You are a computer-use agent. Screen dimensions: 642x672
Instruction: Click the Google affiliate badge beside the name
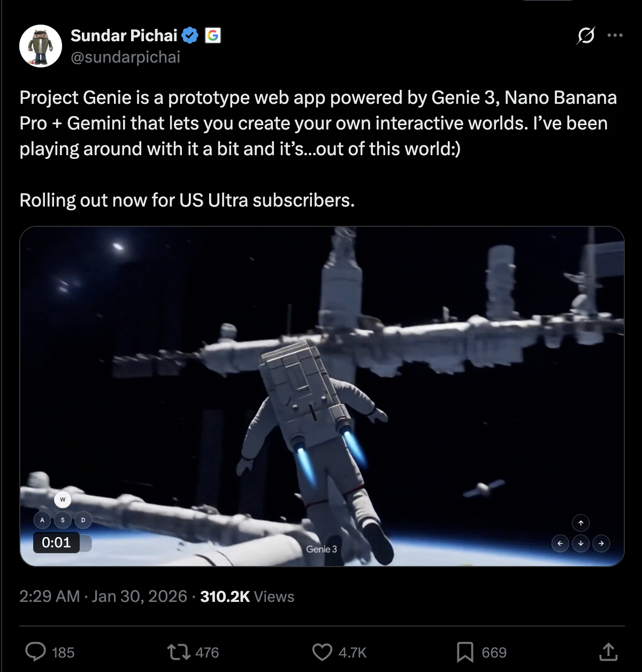pyautogui.click(x=212, y=35)
